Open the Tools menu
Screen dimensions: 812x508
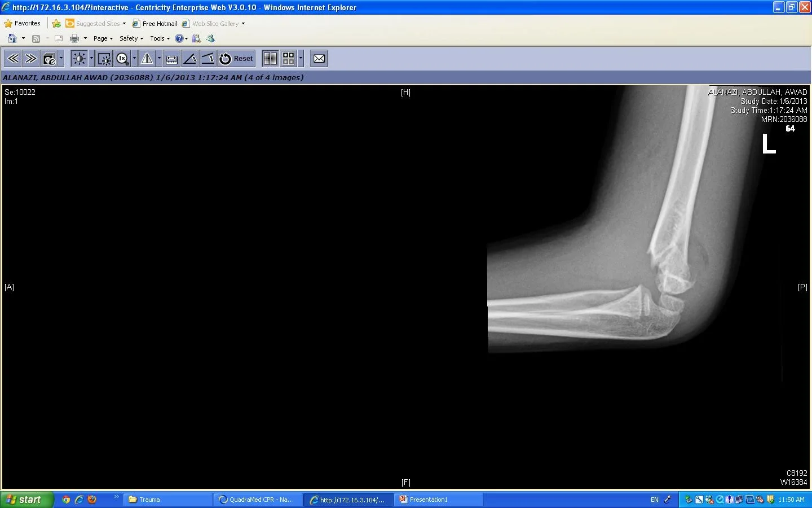pyautogui.click(x=160, y=38)
